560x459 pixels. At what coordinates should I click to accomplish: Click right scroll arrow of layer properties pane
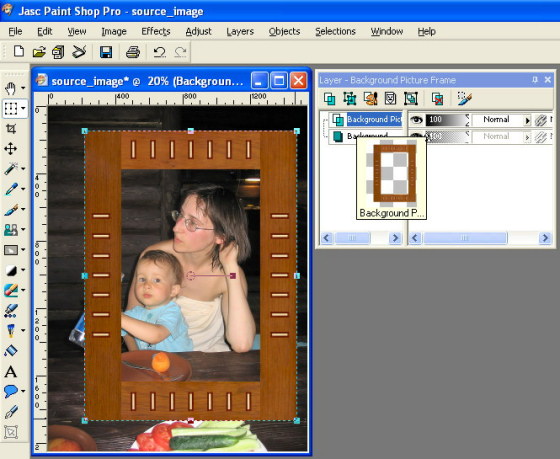click(x=545, y=238)
